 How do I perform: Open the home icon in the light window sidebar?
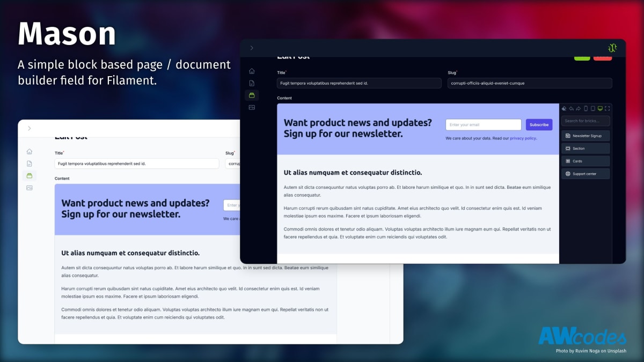click(30, 152)
